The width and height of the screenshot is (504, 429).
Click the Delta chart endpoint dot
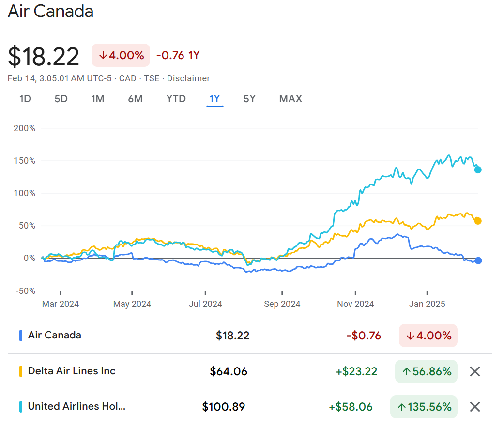[x=478, y=221]
